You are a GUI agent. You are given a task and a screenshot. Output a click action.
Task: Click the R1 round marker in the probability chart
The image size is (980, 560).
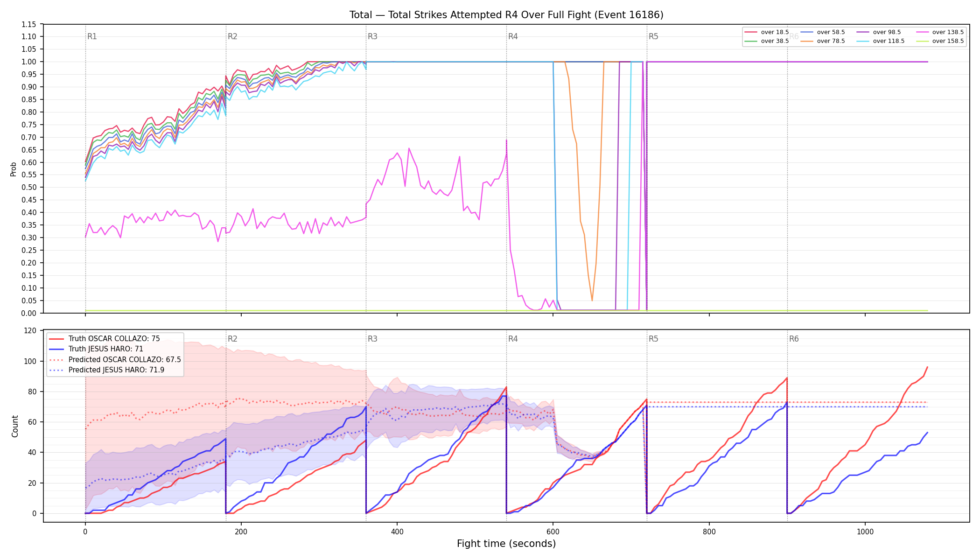[92, 36]
